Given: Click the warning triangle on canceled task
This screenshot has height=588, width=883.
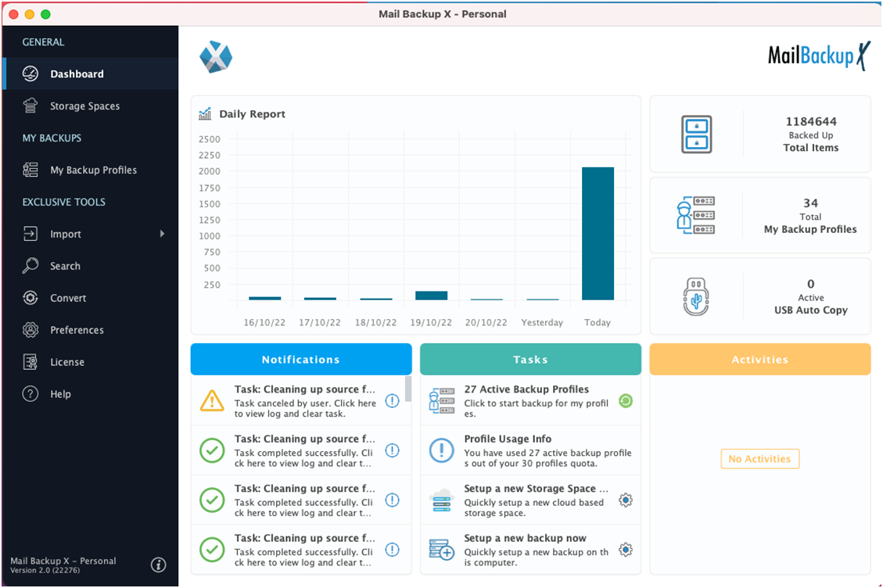Looking at the screenshot, I should (212, 400).
